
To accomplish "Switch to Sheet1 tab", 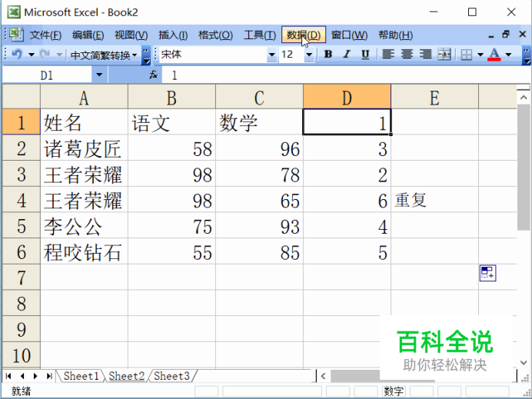I will (x=81, y=376).
